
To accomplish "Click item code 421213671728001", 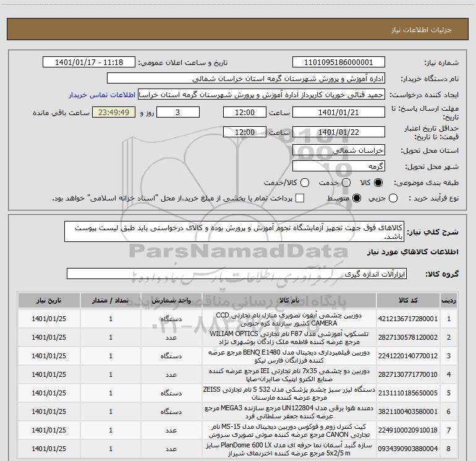I will click(x=408, y=319).
